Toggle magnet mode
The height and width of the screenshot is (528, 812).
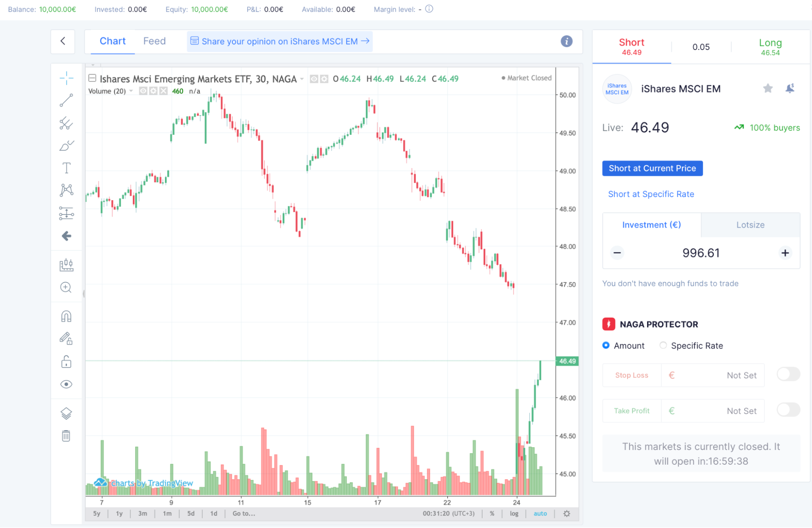[66, 316]
